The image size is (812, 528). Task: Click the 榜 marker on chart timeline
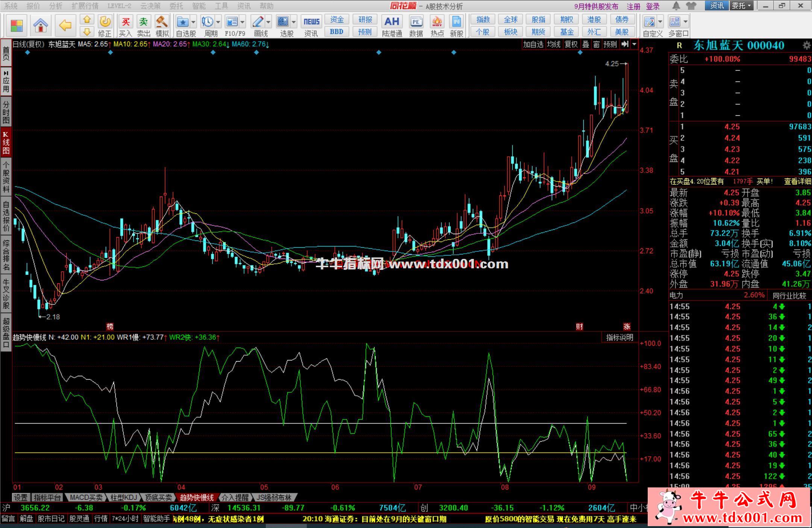coord(110,326)
